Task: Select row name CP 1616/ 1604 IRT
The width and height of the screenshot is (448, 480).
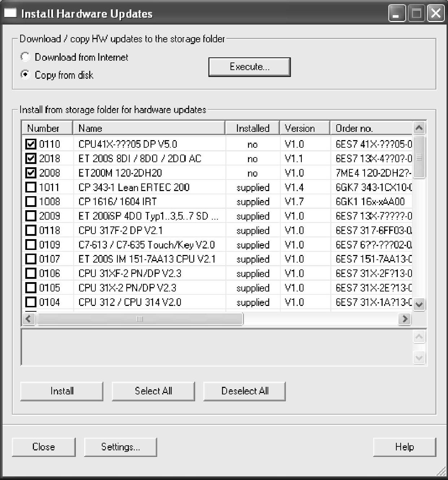Action: coord(118,202)
